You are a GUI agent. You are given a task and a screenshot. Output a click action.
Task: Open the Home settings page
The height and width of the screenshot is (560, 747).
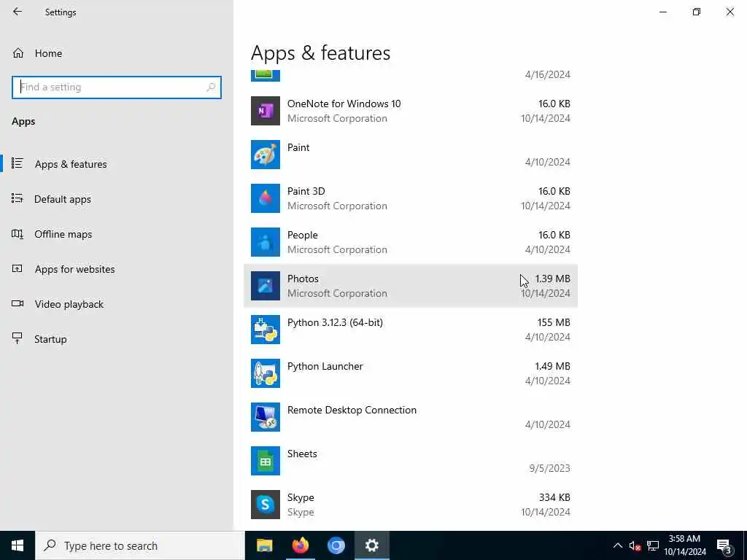click(116, 52)
